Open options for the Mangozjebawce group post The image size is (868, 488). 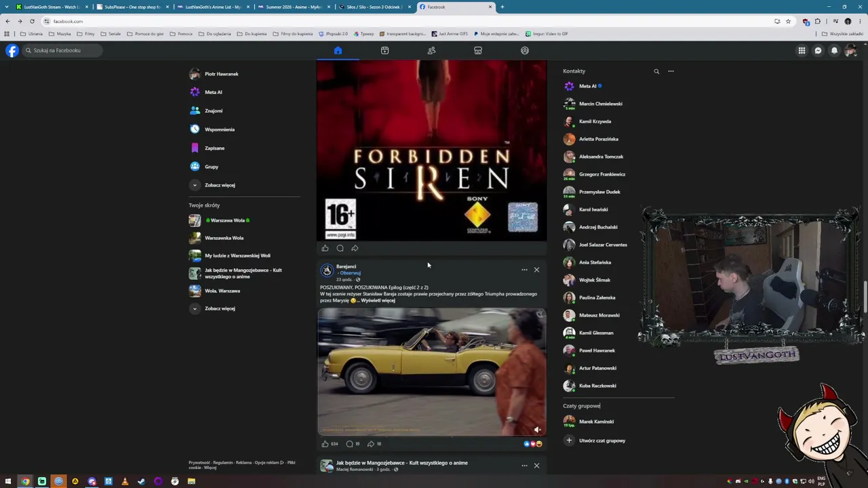[x=524, y=466]
